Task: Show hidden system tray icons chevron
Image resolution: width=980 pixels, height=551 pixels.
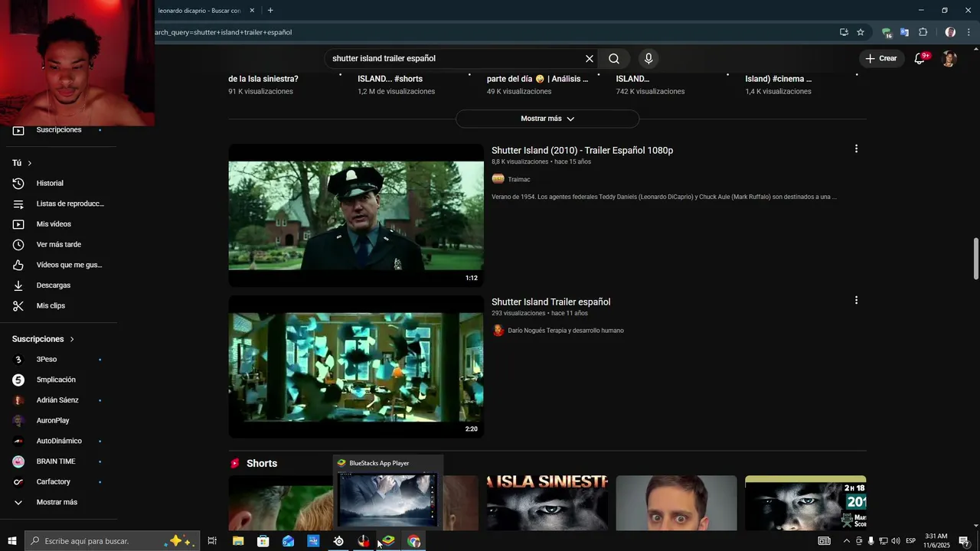Action: click(846, 541)
